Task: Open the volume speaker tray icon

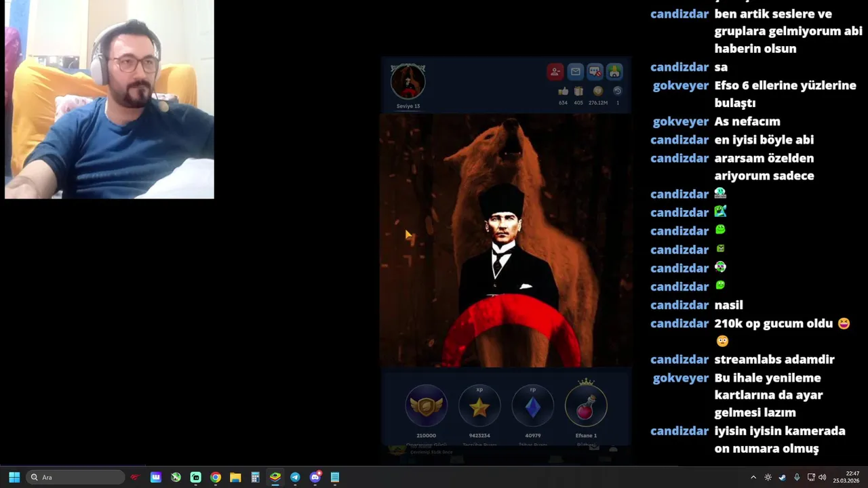Action: pos(823,477)
